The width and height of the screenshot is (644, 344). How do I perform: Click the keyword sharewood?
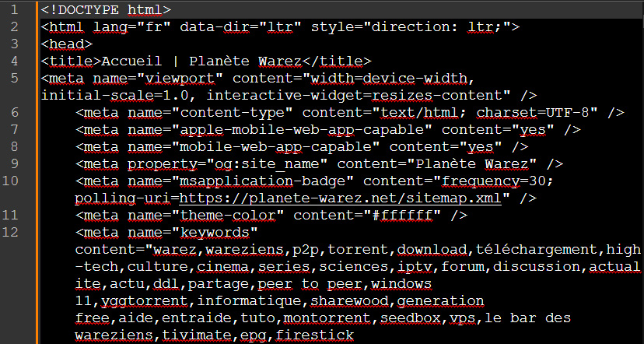(x=349, y=301)
